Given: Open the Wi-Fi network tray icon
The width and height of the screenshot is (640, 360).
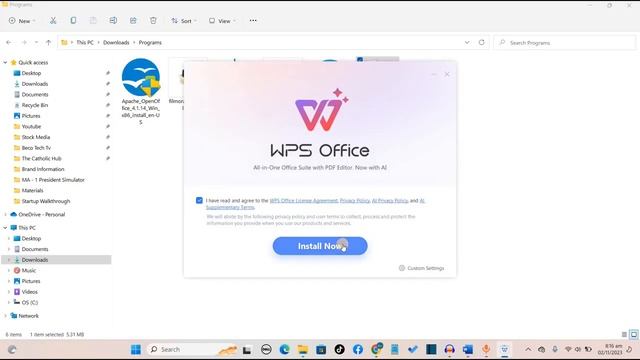Looking at the screenshot, I should (568, 349).
